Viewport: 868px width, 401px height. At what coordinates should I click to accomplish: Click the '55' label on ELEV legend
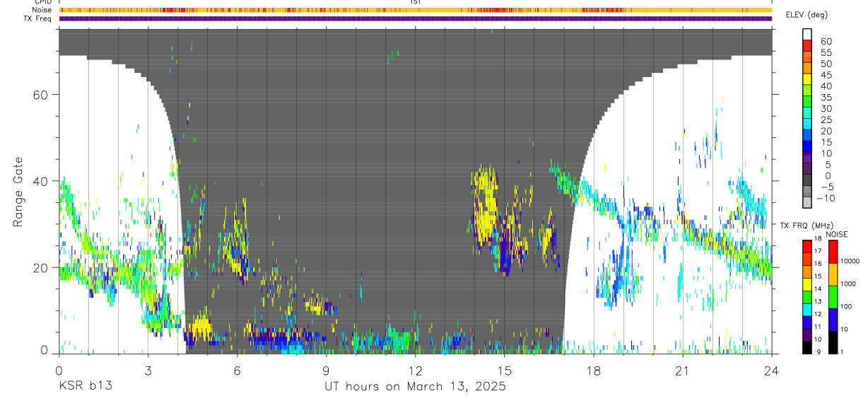826,52
